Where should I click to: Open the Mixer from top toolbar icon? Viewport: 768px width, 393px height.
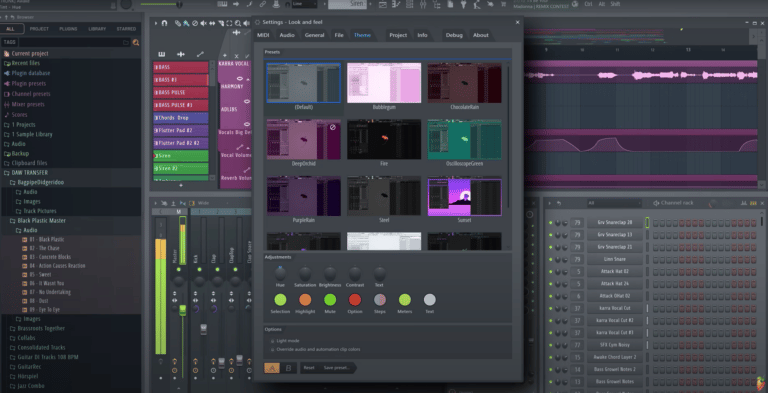(x=423, y=4)
